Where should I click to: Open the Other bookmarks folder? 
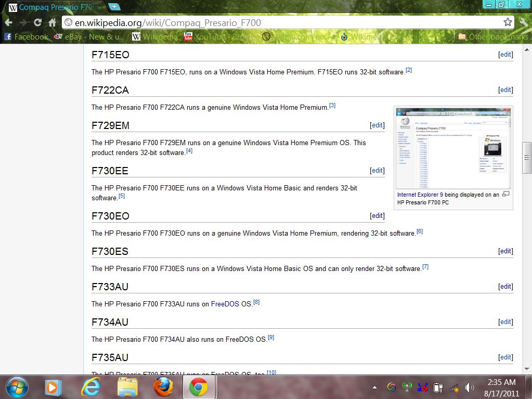point(492,37)
